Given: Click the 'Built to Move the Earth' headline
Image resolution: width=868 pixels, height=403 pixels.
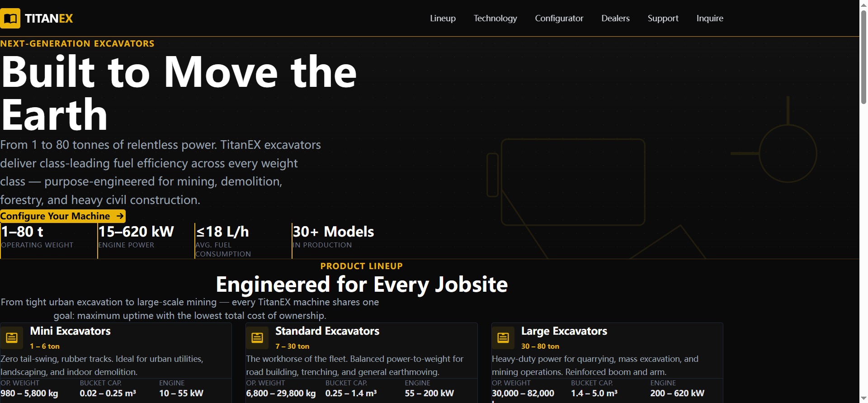Looking at the screenshot, I should coord(179,93).
